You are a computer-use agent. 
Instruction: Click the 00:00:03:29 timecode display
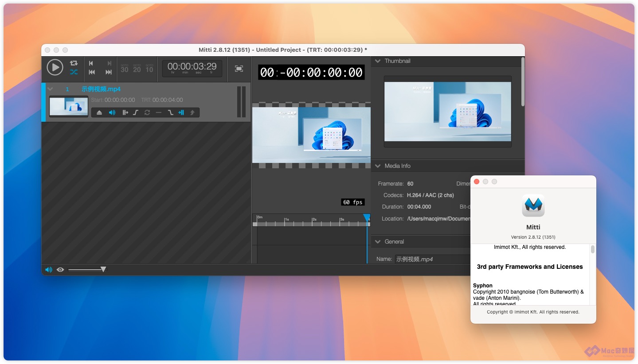(192, 68)
